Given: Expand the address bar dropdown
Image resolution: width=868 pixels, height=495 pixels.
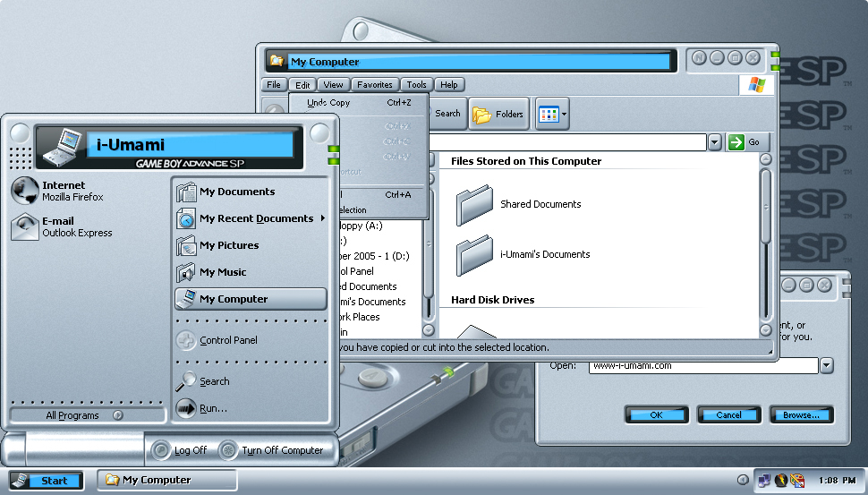Looking at the screenshot, I should click(714, 142).
